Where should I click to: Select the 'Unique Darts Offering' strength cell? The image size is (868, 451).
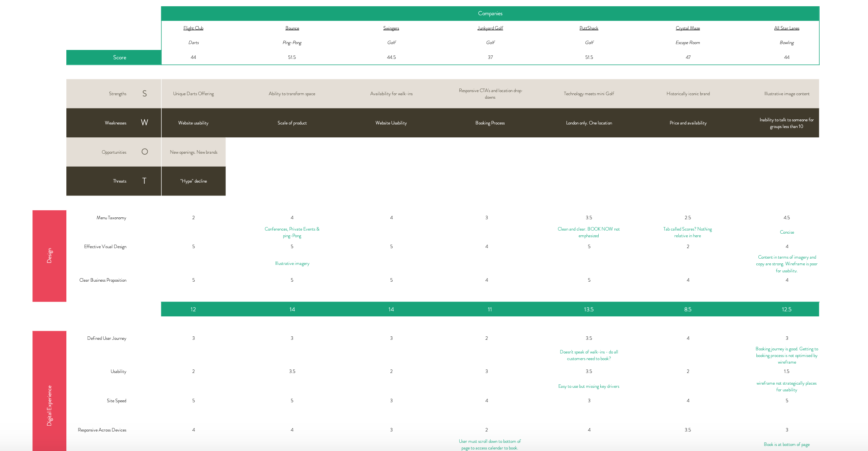coord(193,94)
